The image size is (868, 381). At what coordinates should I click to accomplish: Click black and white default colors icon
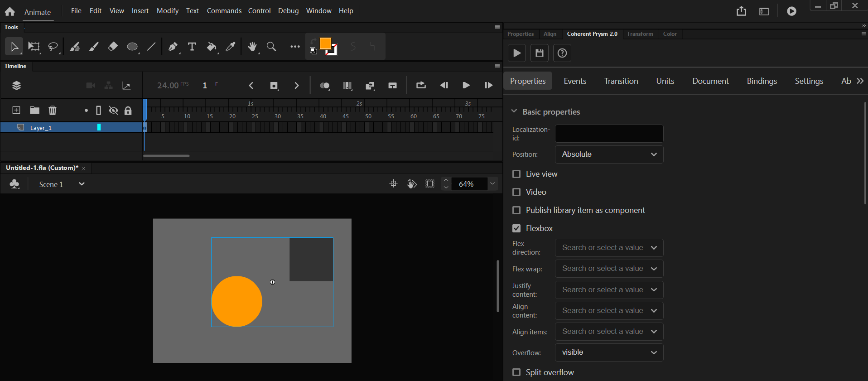313,51
